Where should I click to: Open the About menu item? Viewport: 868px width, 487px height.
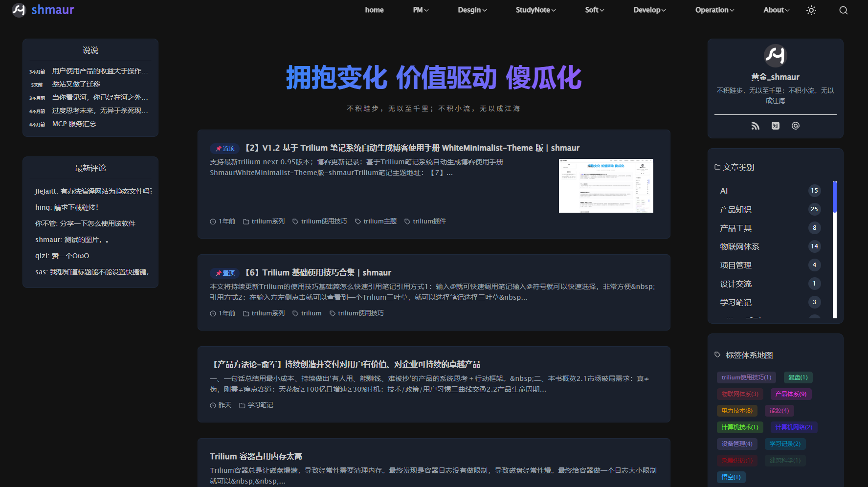click(x=776, y=10)
